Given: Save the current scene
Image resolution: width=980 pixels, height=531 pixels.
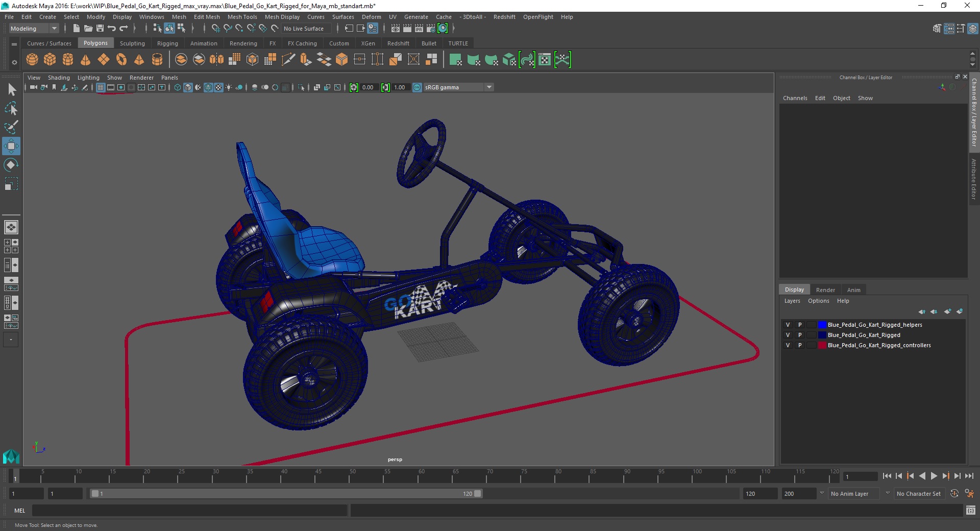Looking at the screenshot, I should click(100, 29).
